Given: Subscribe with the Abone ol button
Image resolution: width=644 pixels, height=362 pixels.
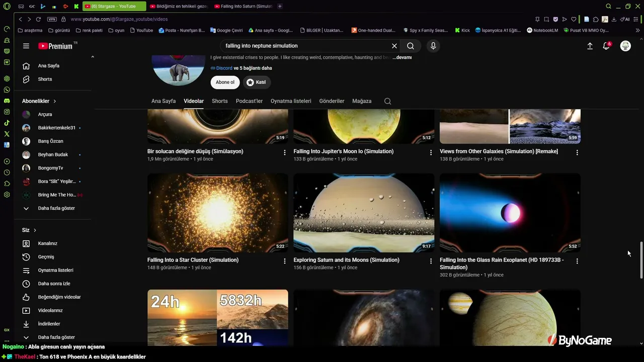Looking at the screenshot, I should pyautogui.click(x=225, y=82).
